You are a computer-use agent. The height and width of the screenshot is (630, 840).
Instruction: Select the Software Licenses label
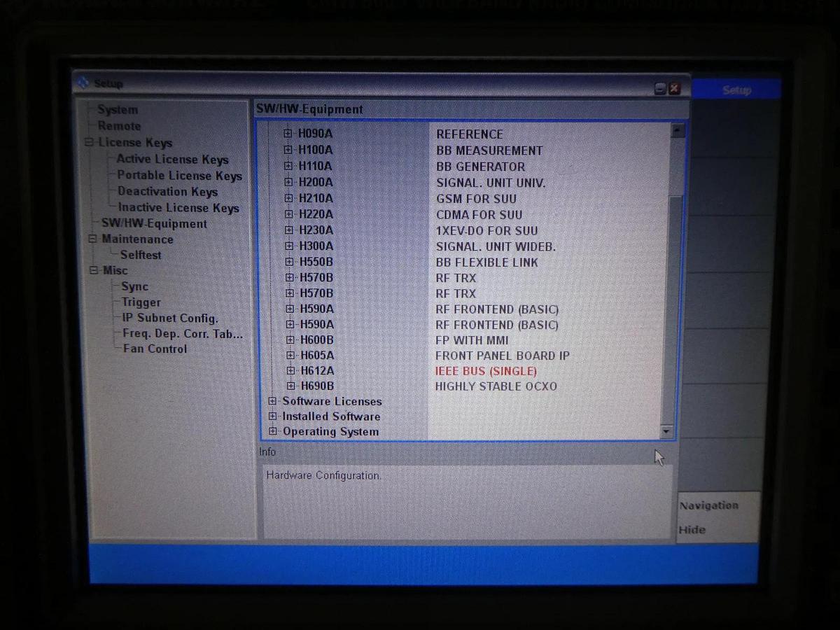(x=332, y=401)
